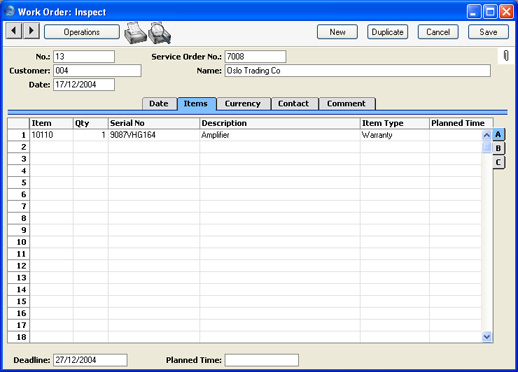Click the Deadline field 27/12/2004
Viewport: 518px width, 372px height.
[x=90, y=360]
